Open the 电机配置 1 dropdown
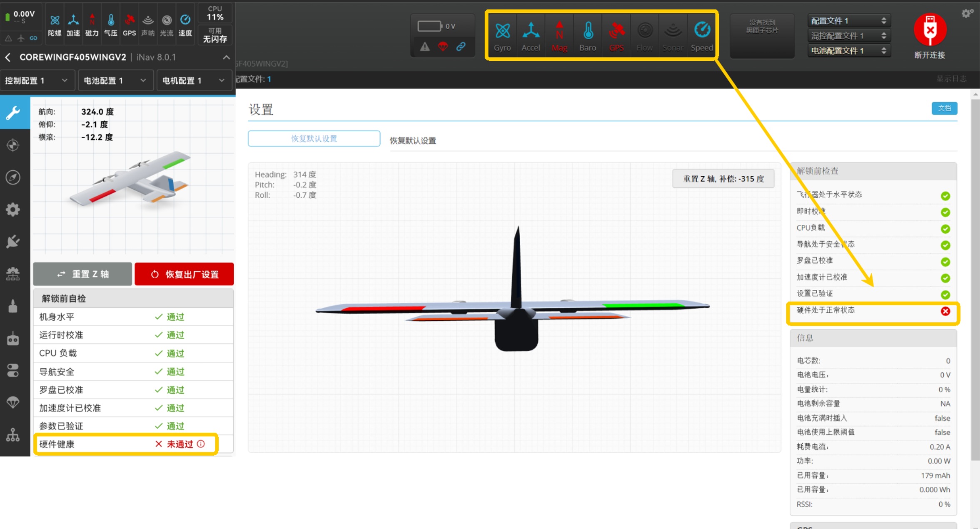The image size is (980, 529). pyautogui.click(x=194, y=80)
